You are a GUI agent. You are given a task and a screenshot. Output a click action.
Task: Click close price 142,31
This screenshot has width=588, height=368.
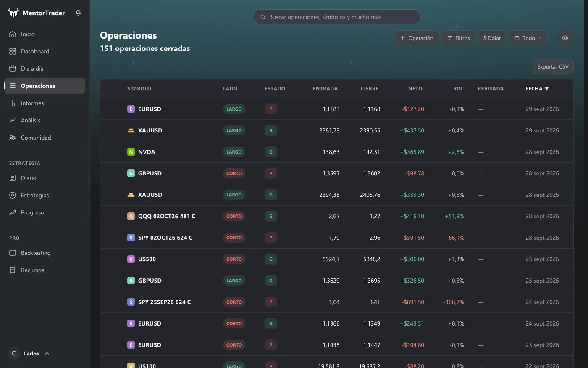pos(372,152)
